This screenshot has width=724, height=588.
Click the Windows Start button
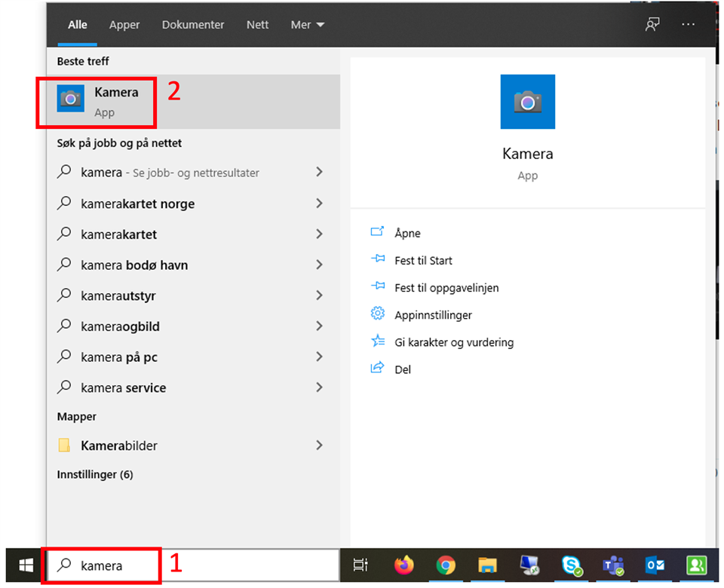26,565
